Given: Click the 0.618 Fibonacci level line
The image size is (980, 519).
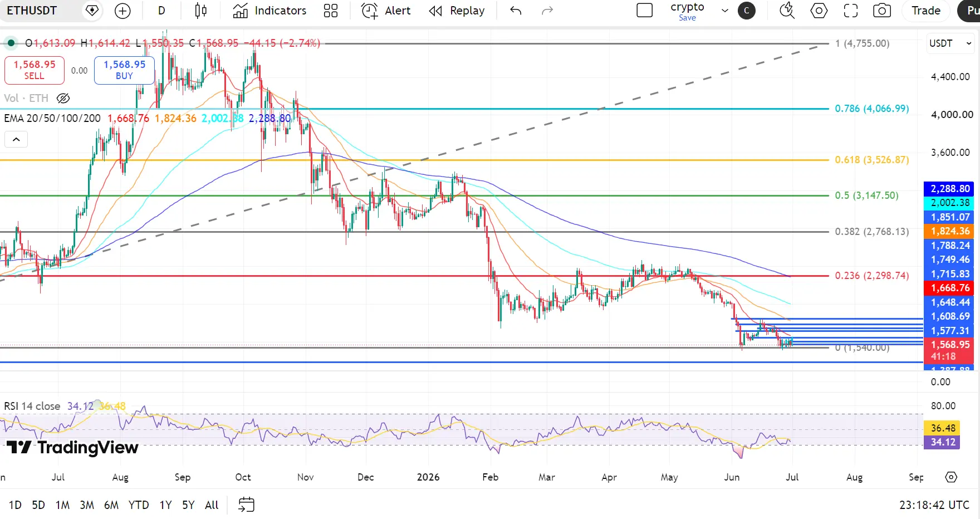Looking at the screenshot, I should [x=414, y=160].
